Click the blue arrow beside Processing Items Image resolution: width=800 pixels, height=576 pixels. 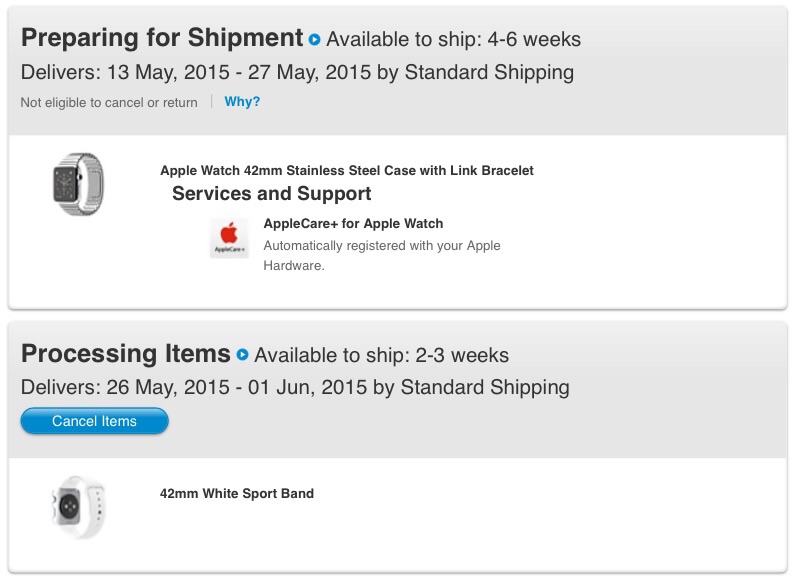pyautogui.click(x=243, y=355)
